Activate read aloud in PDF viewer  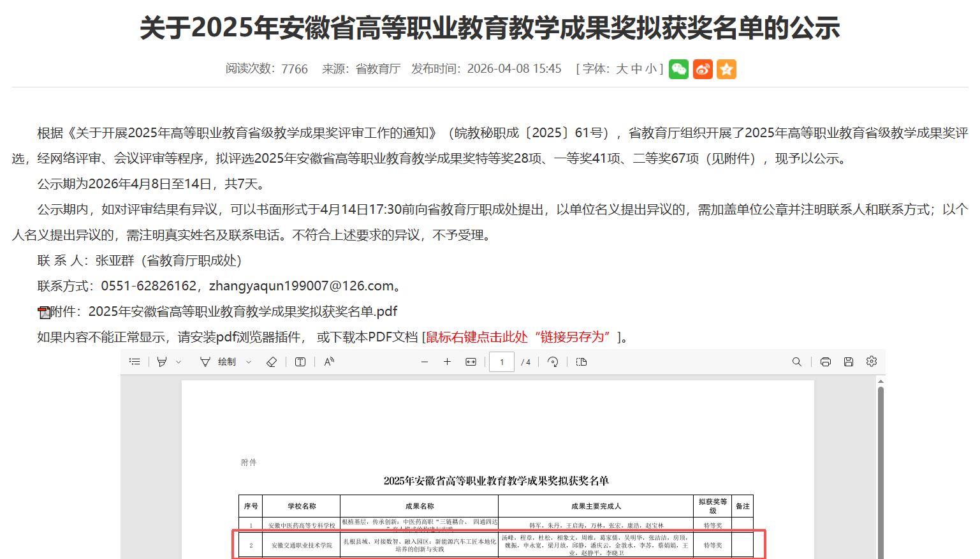[329, 362]
